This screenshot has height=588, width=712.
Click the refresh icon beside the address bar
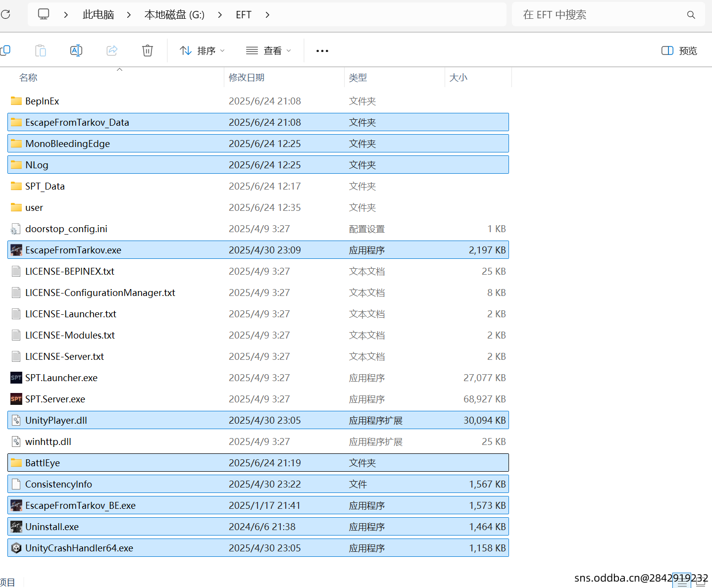[x=5, y=14]
